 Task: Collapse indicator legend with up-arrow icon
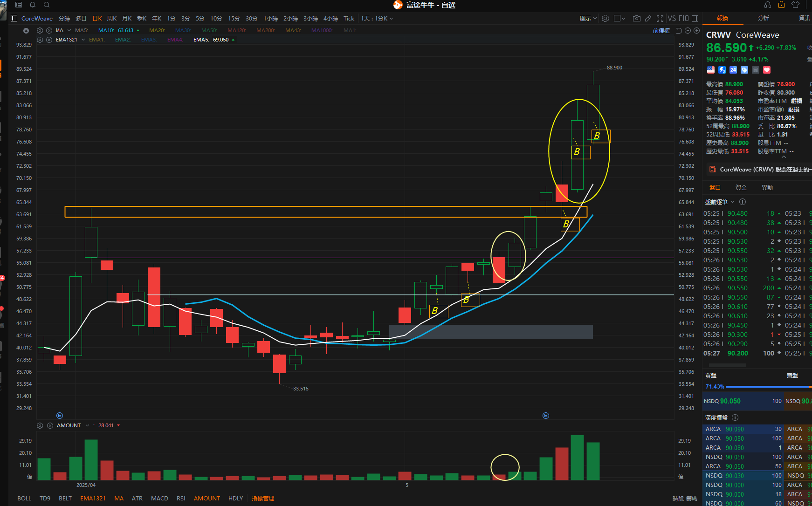point(26,31)
